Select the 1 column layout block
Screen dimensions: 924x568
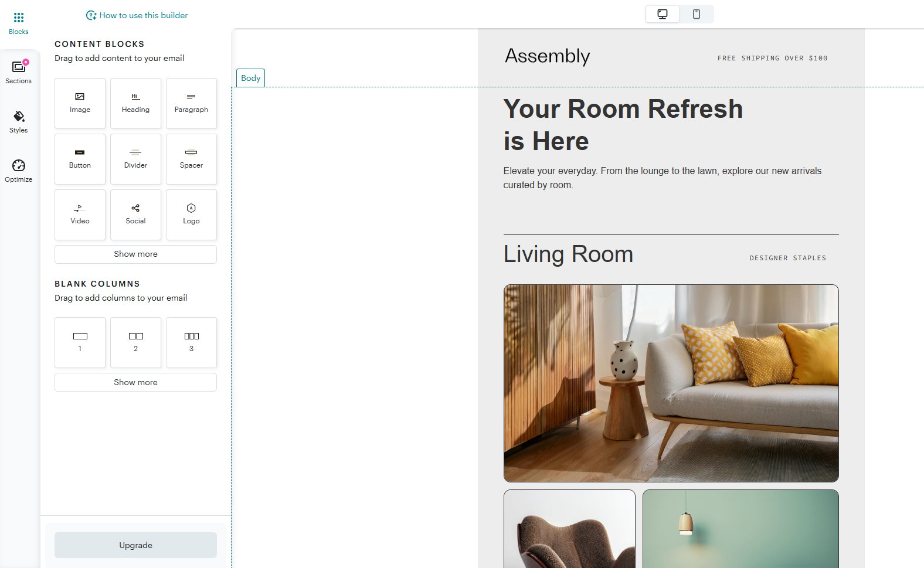point(80,342)
